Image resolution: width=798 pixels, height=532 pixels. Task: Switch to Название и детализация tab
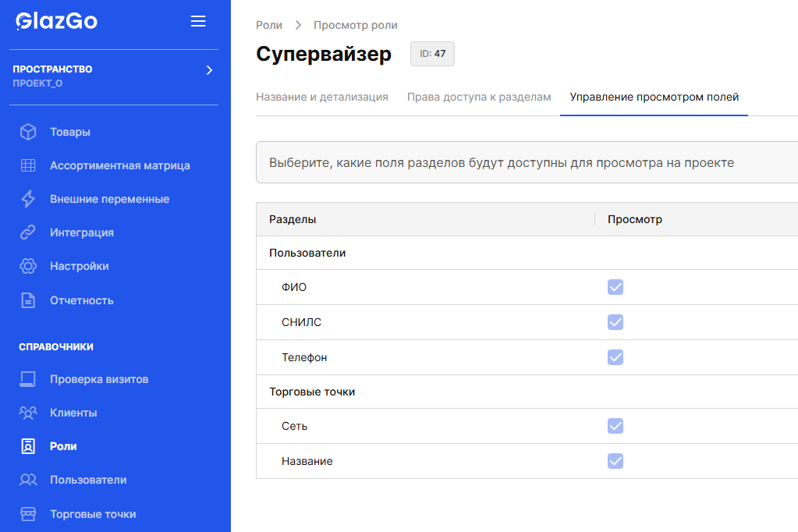pos(322,97)
